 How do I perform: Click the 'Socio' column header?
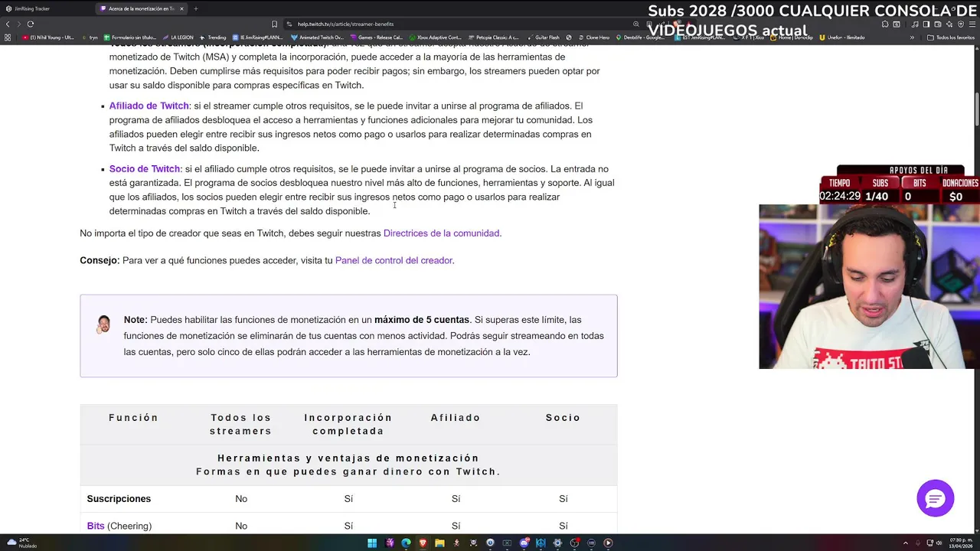coord(563,417)
